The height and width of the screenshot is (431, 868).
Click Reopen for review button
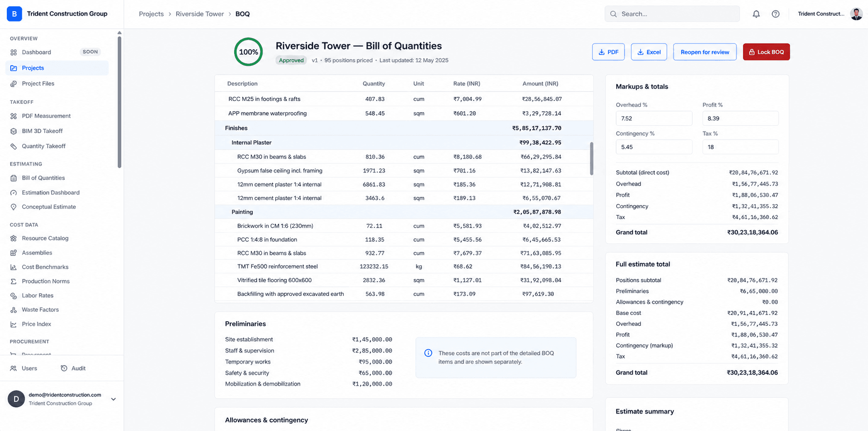[x=705, y=52]
